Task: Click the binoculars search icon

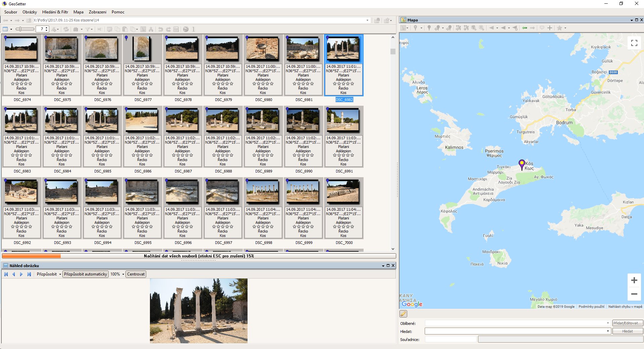Action: point(75,29)
